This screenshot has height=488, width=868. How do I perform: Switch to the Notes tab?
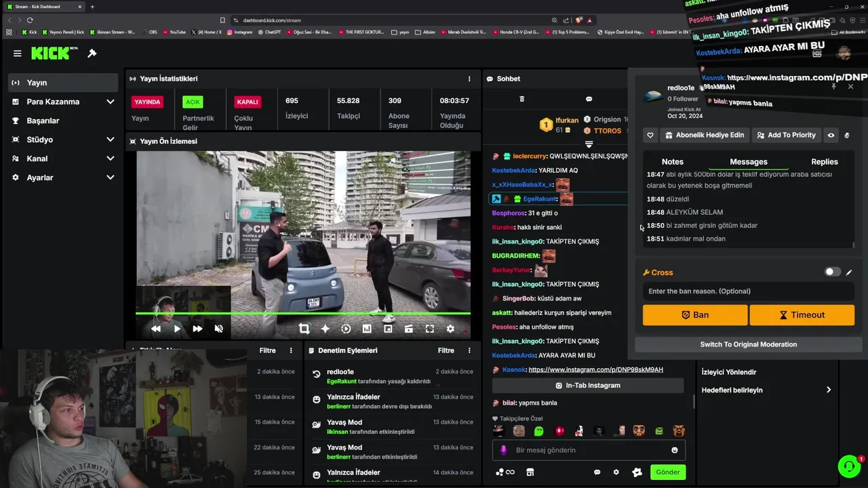[x=673, y=162]
